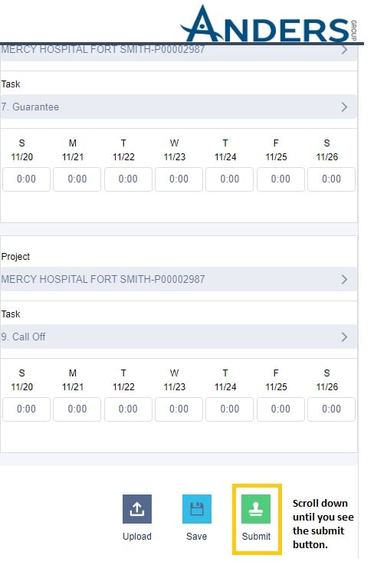
Task: Select the Call Off hours field for Monday 11/21
Action: tap(77, 409)
